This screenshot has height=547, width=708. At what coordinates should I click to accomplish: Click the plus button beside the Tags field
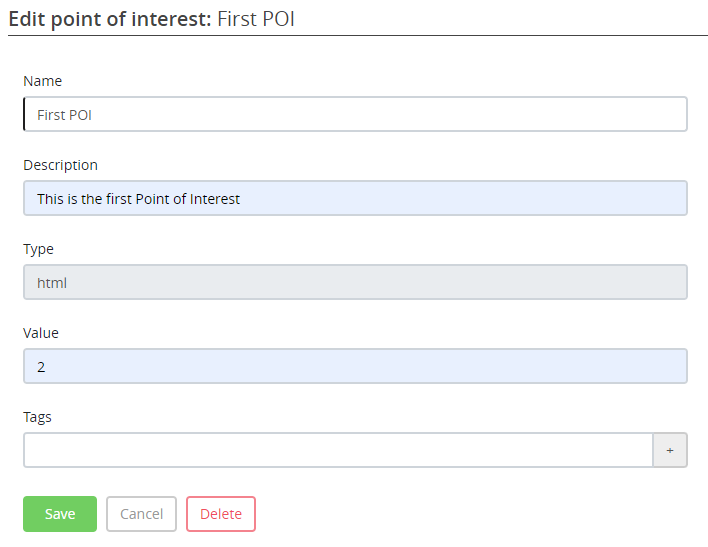pyautogui.click(x=670, y=450)
